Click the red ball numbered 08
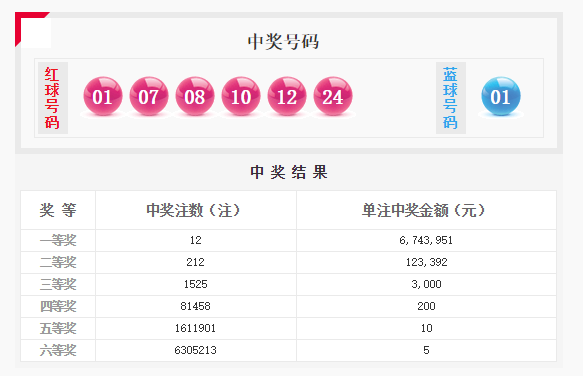Image resolution: width=583 pixels, height=376 pixels. (195, 96)
